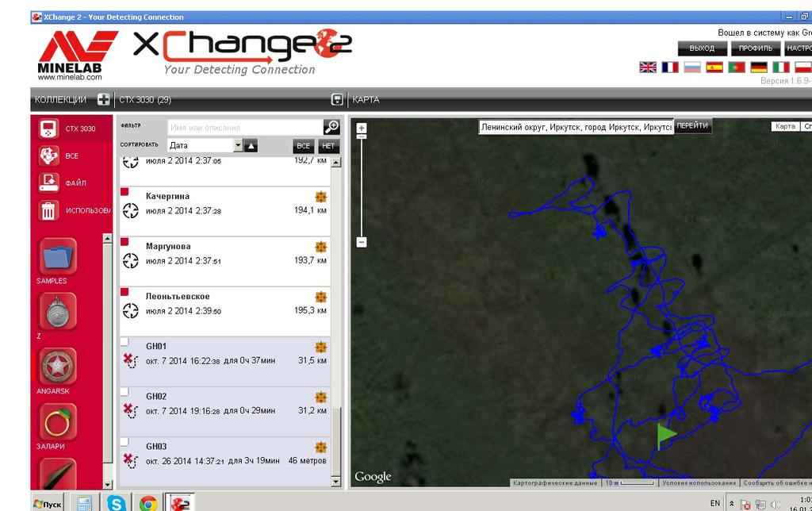Click the map icon on Маргунова row
This screenshot has height=511, width=812.
tap(321, 247)
